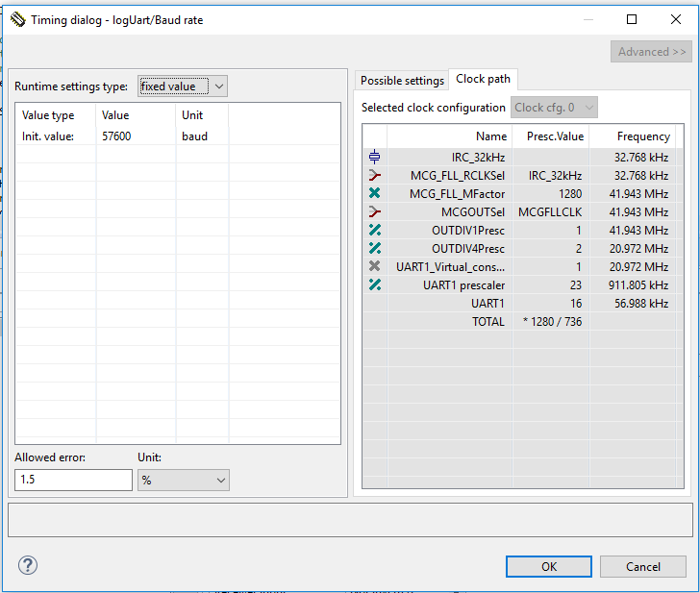Viewport: 700px width, 593px height.
Task: Click the OUTDIV1Presc divider icon
Action: click(x=375, y=230)
